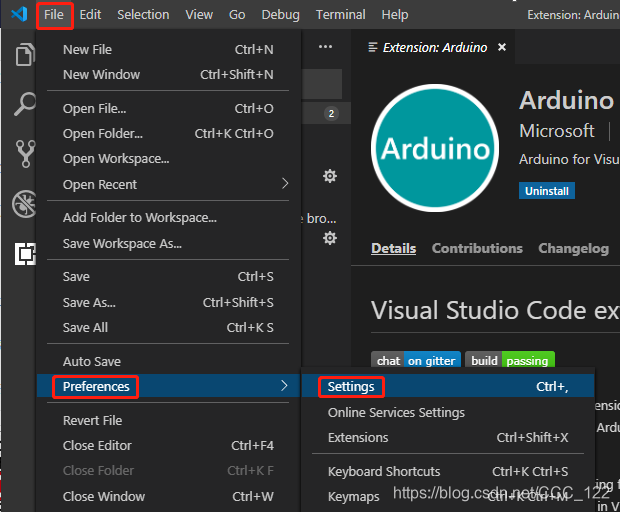Viewport: 620px width, 512px height.
Task: Open the sidebar more actions ellipsis
Action: tap(325, 47)
